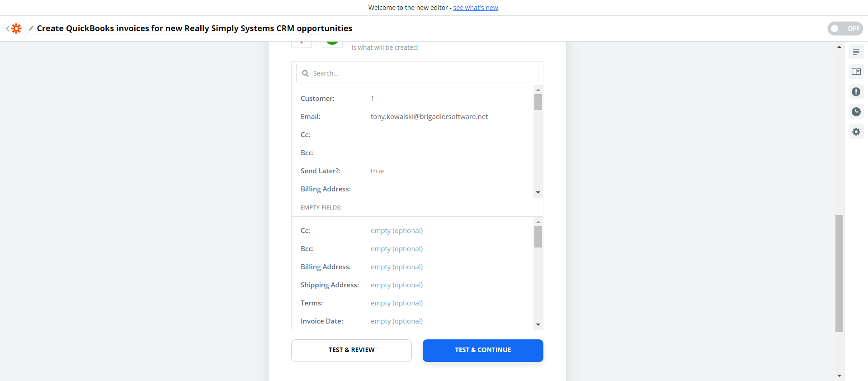
Task: Click 'empty (optional)' next to Terms
Action: 396,303
